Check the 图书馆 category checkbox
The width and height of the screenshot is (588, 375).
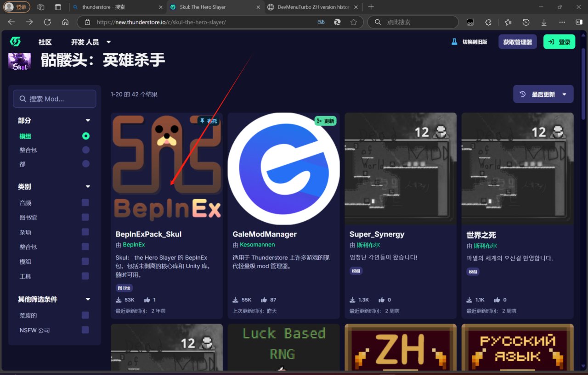point(85,217)
